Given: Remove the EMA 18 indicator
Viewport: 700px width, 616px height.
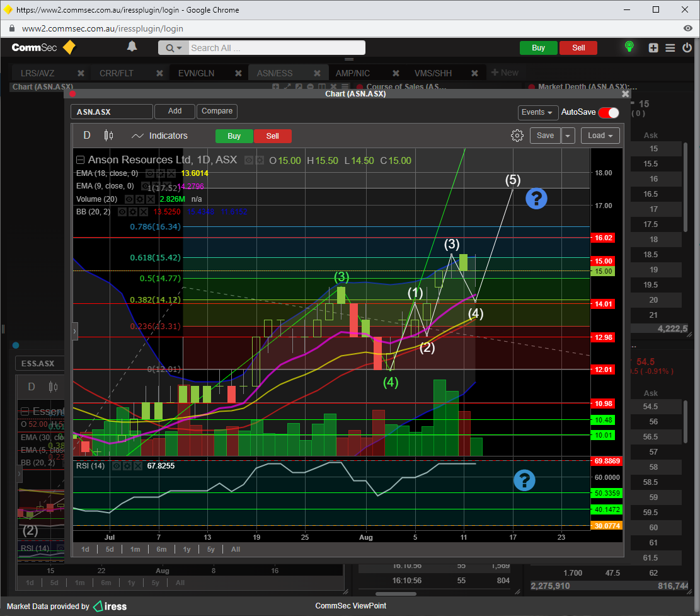Looking at the screenshot, I should pyautogui.click(x=171, y=173).
